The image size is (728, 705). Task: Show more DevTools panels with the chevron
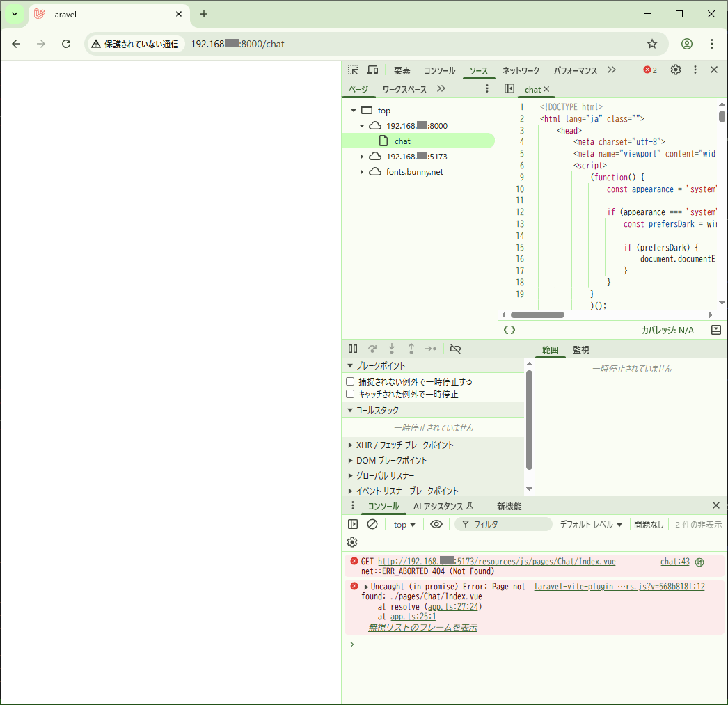tap(612, 70)
